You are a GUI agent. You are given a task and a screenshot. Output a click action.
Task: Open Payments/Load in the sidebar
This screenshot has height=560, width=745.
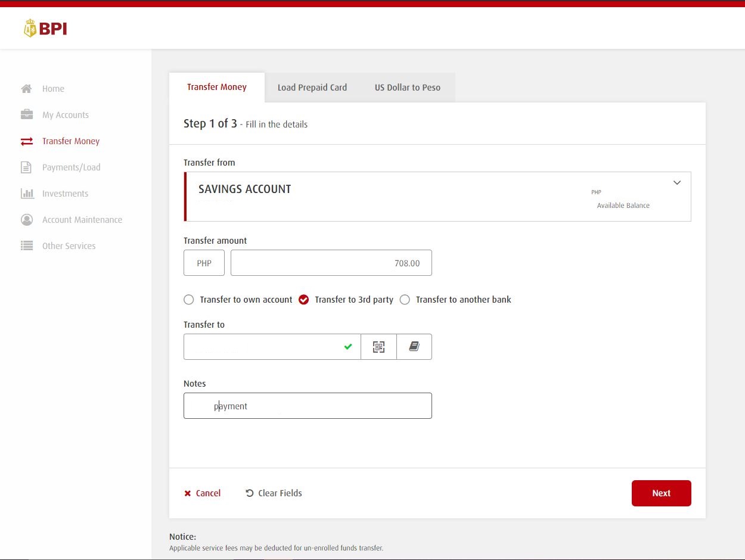click(72, 167)
